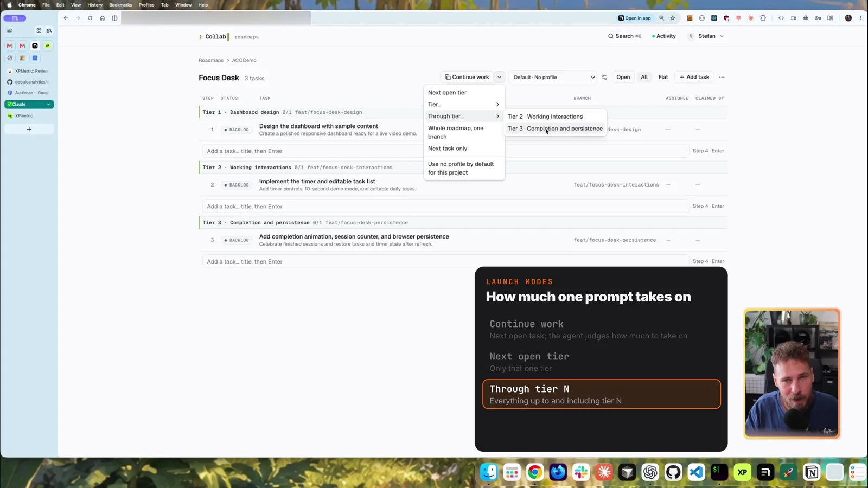Click the zoom magnifier icon in address bar
Screen dimensions: 868x488
tap(661, 18)
